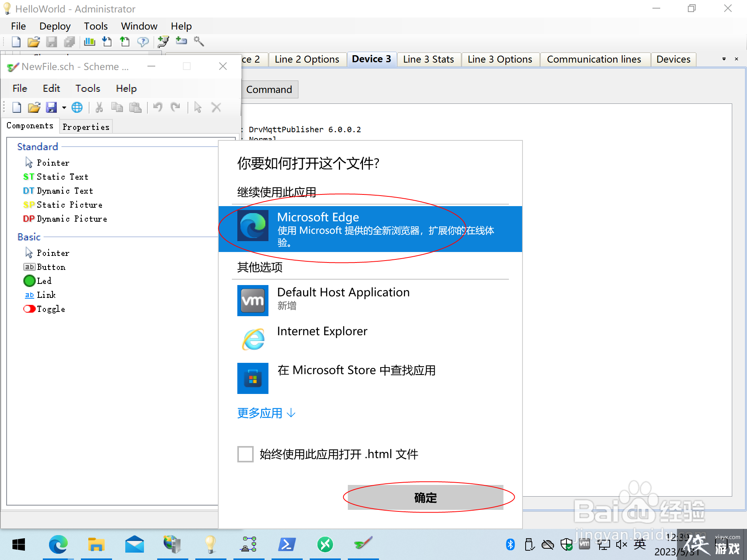Viewport: 747px width, 560px height.
Task: Click the Redo arrow icon in Scheme editor
Action: 175,107
